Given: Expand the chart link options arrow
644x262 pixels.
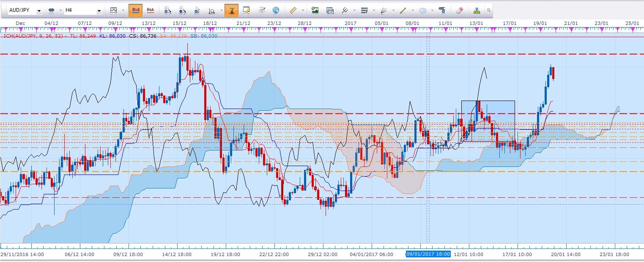Looking at the screenshot, I should 60,10.
